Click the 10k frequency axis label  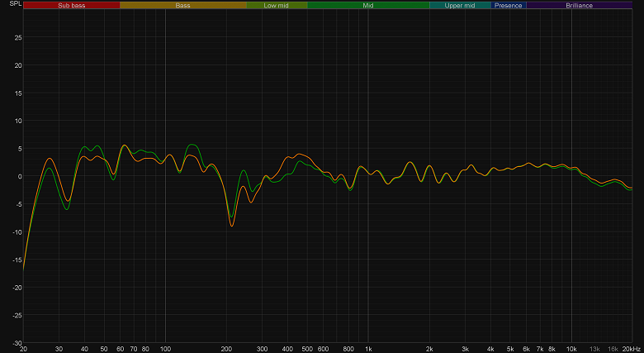click(x=571, y=349)
